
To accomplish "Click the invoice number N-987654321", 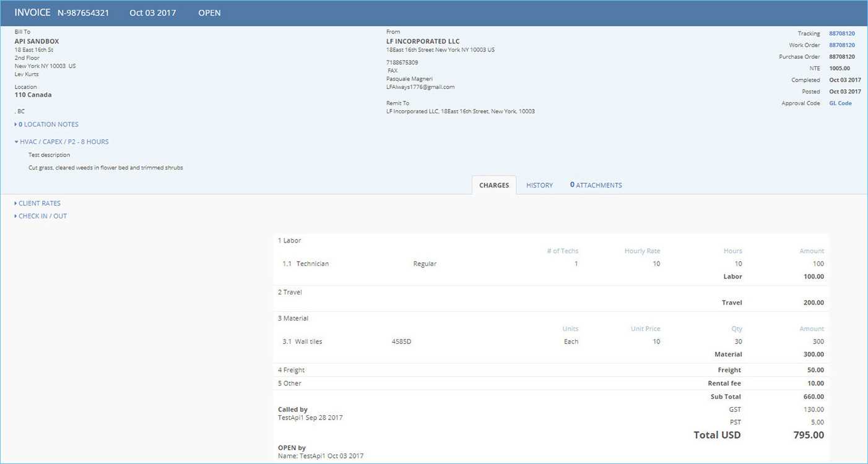I will (83, 13).
